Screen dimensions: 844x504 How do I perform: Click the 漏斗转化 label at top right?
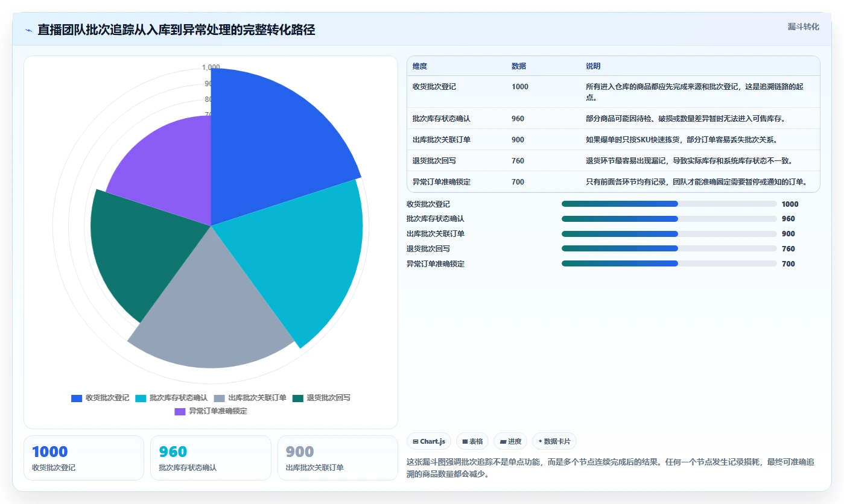coord(803,27)
